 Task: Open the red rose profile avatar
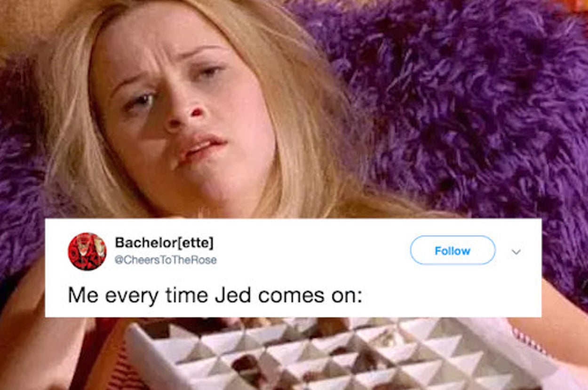coord(87,251)
